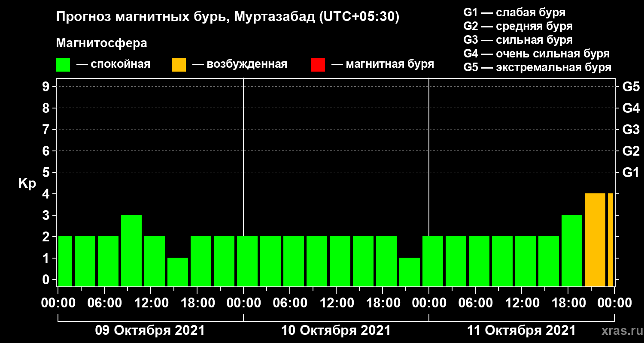Click the red 'магнитная буря' legend swatch
644x343 pixels.
point(318,65)
